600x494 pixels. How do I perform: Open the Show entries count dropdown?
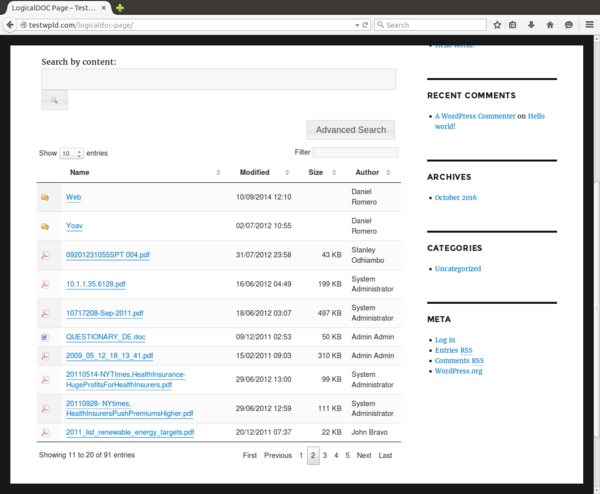tap(71, 154)
